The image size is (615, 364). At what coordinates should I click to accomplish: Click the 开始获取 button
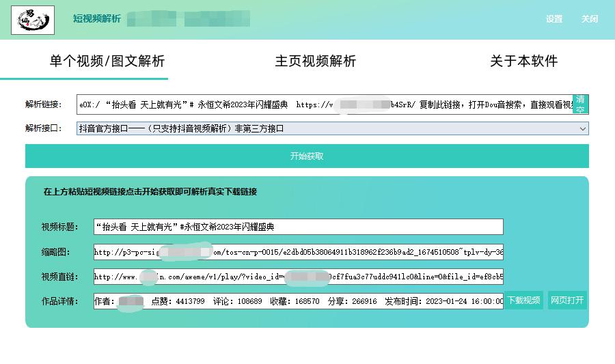click(x=307, y=156)
